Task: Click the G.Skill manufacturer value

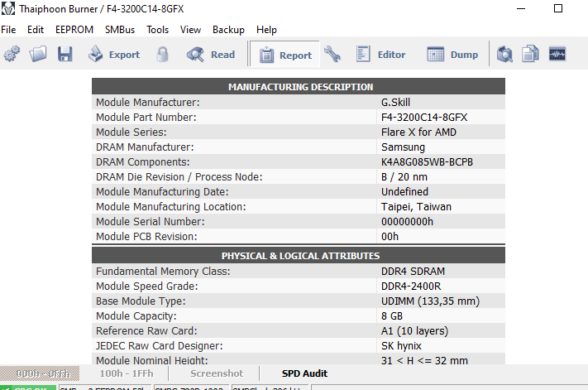Action: 395,102
